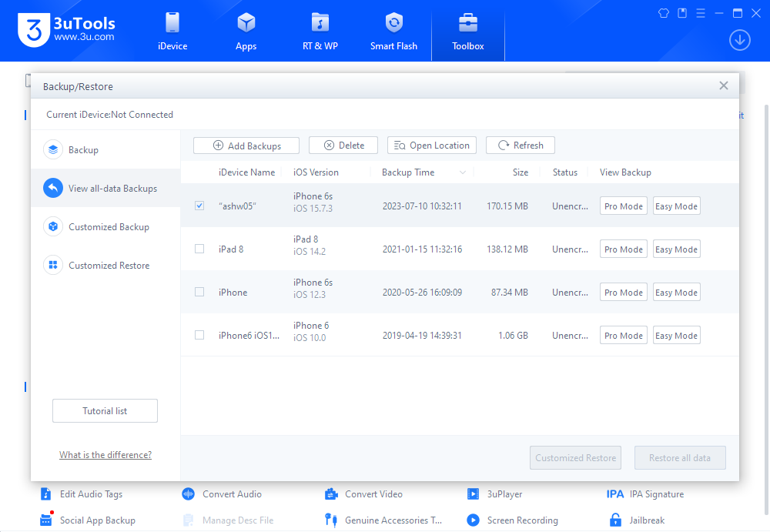Viewport: 770px width, 532px height.
Task: Click the 3uTools logo
Action: coord(66,29)
